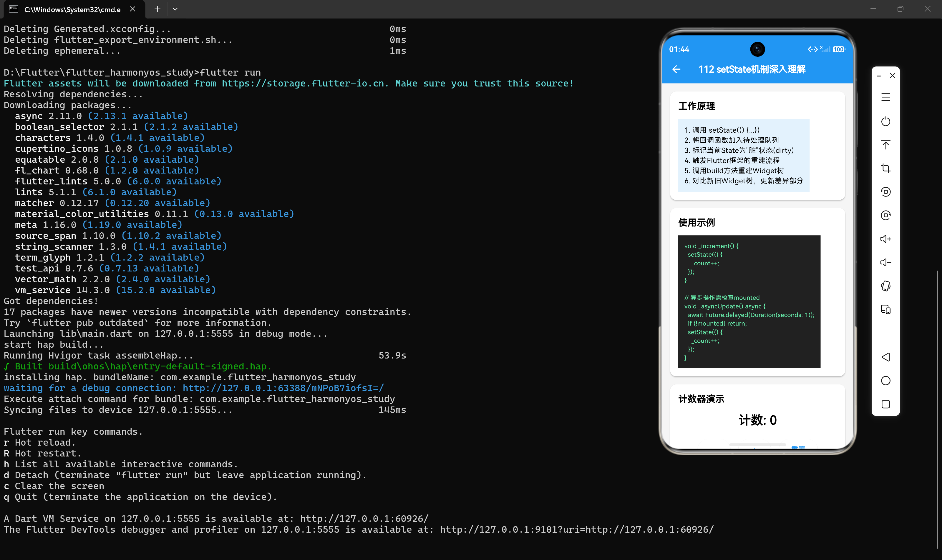Screen dimensions: 942x560
Task: Click 'R Hot restart.' command line
Action: pyautogui.click(x=42, y=454)
